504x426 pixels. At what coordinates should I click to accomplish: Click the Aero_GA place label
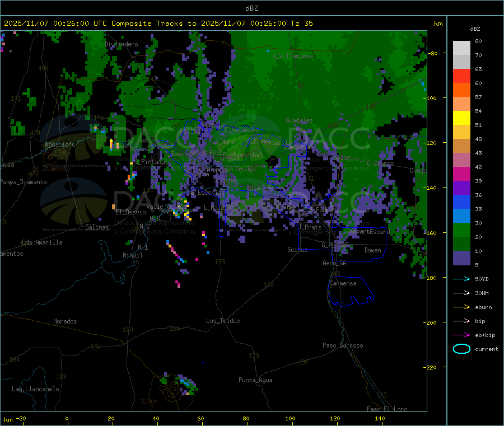coord(335,263)
